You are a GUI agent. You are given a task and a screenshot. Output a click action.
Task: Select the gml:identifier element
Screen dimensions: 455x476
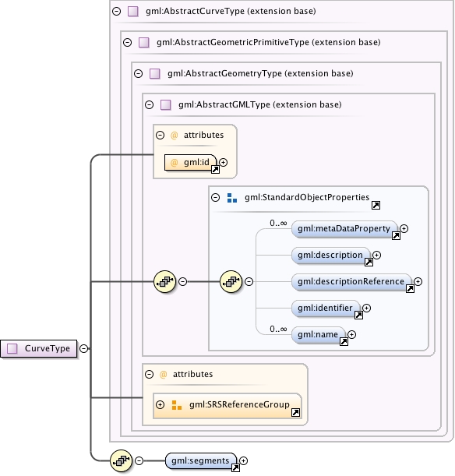coord(326,309)
